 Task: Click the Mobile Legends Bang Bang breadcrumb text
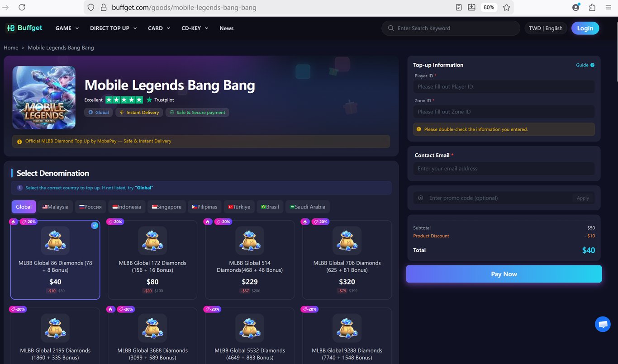coord(61,47)
